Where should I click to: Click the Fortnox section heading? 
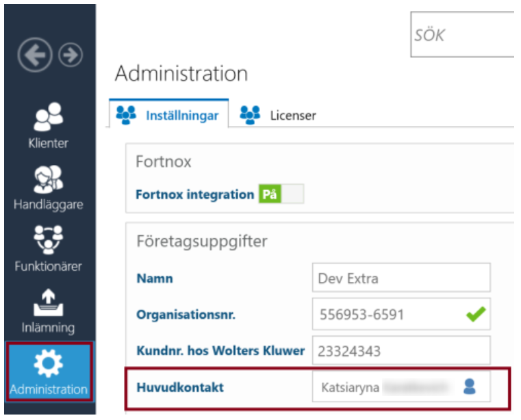[164, 161]
